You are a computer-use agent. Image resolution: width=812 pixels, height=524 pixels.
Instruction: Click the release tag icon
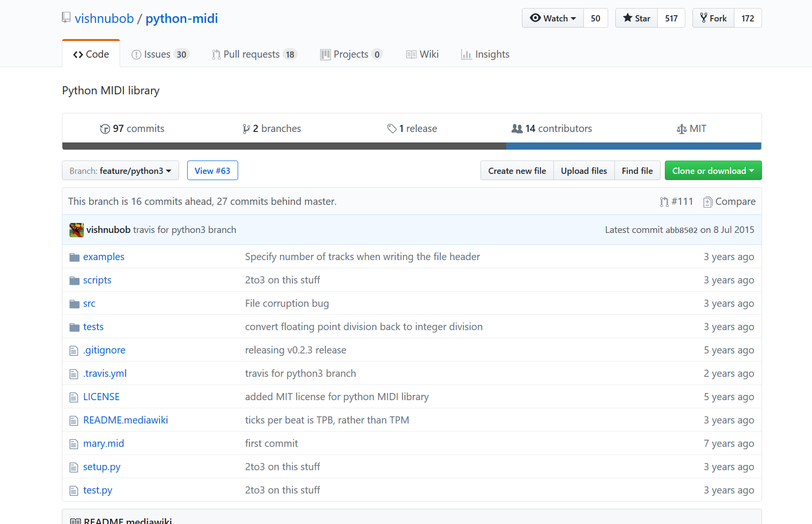[x=392, y=129]
